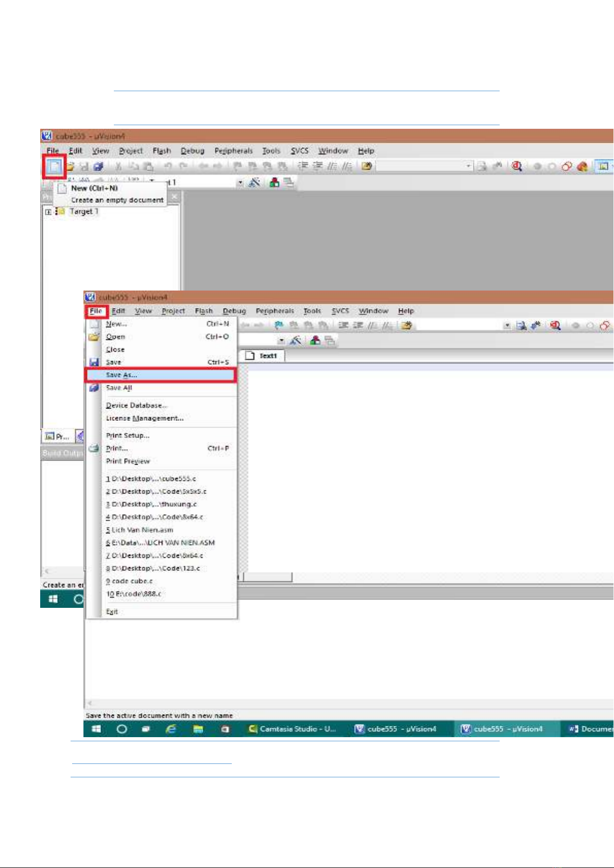Choose Save All from the File menu
The width and height of the screenshot is (614, 868).
(161, 388)
